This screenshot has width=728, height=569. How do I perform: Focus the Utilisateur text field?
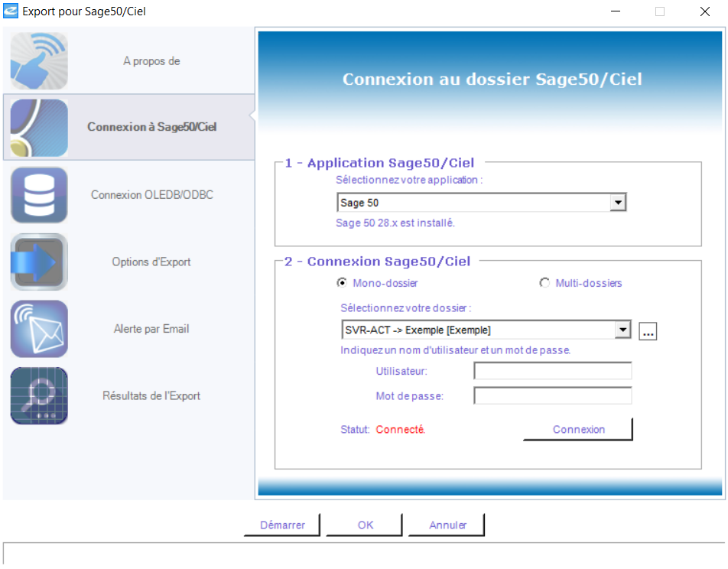coord(553,371)
